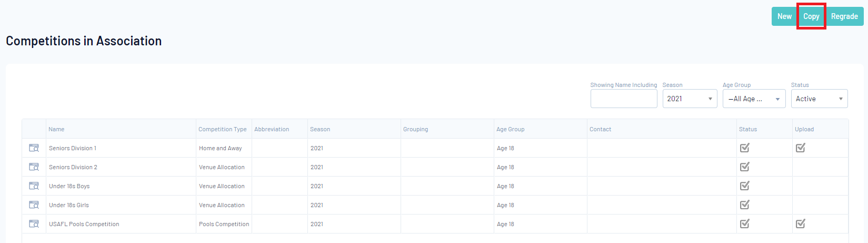Sort table by Name column header
This screenshot has height=243, width=868.
coord(56,129)
